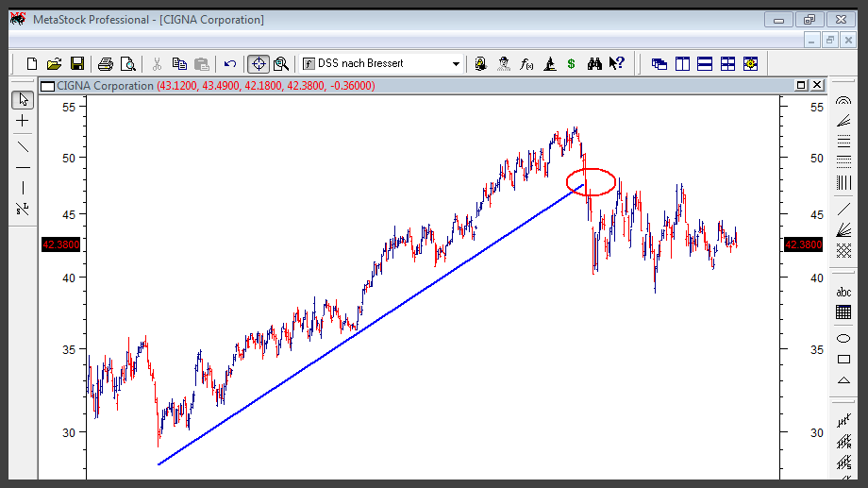Select the Gann fan tool
The image size is (868, 488).
pos(843,229)
